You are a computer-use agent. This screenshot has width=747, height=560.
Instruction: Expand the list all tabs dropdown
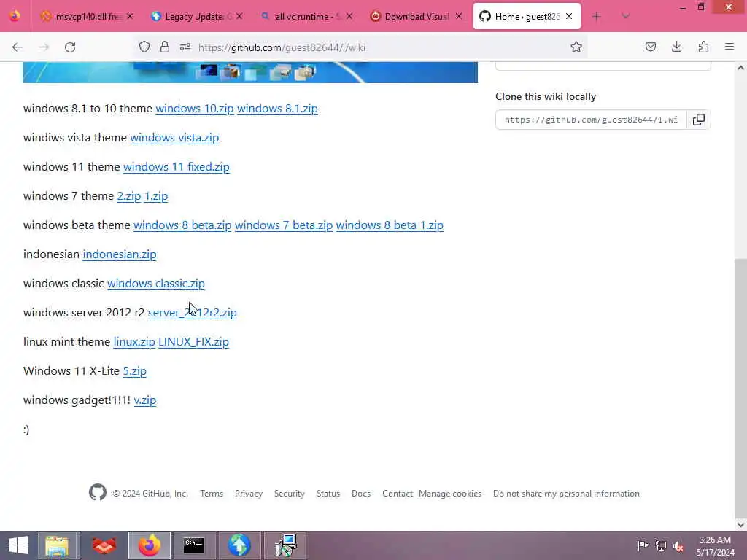click(x=625, y=17)
